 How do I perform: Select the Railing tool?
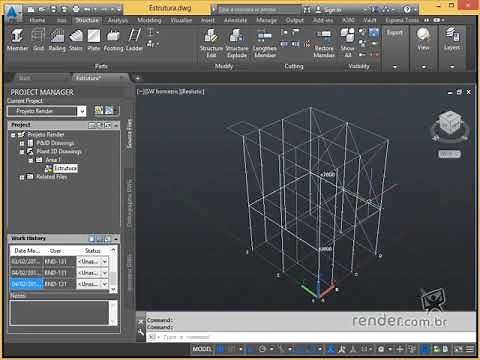pyautogui.click(x=57, y=40)
